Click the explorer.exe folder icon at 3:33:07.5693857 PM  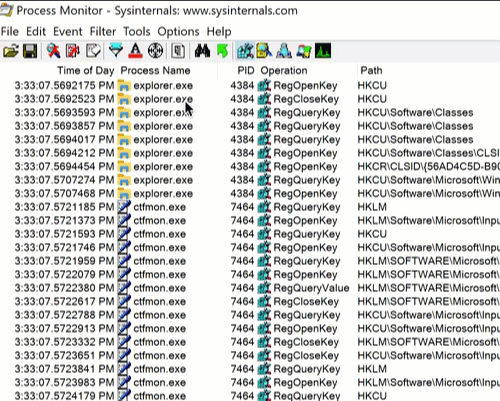coord(124,126)
